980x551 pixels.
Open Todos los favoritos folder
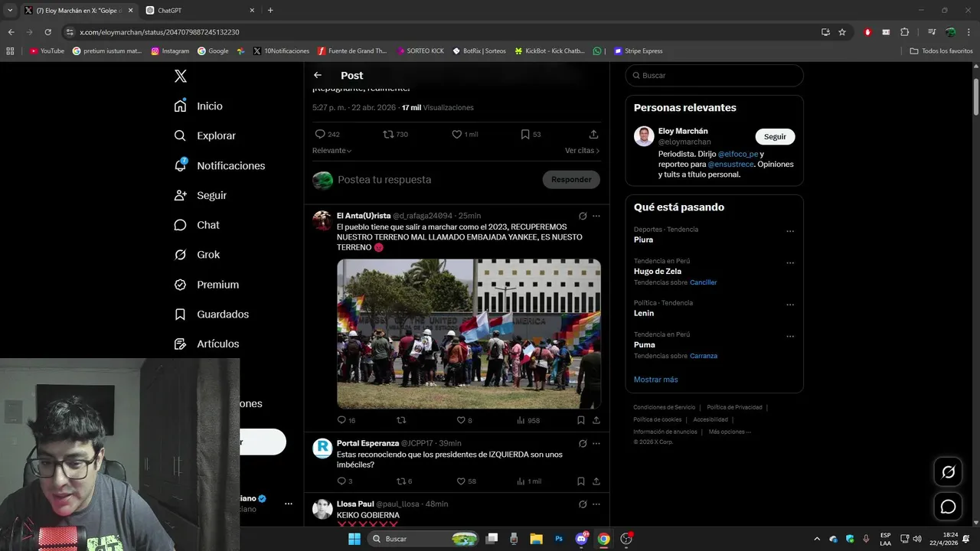941,51
